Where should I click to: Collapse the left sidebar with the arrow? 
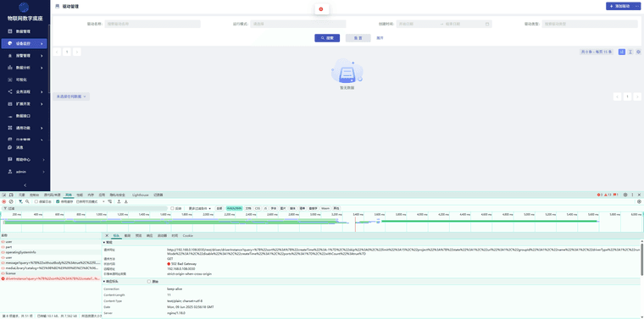(x=25, y=185)
